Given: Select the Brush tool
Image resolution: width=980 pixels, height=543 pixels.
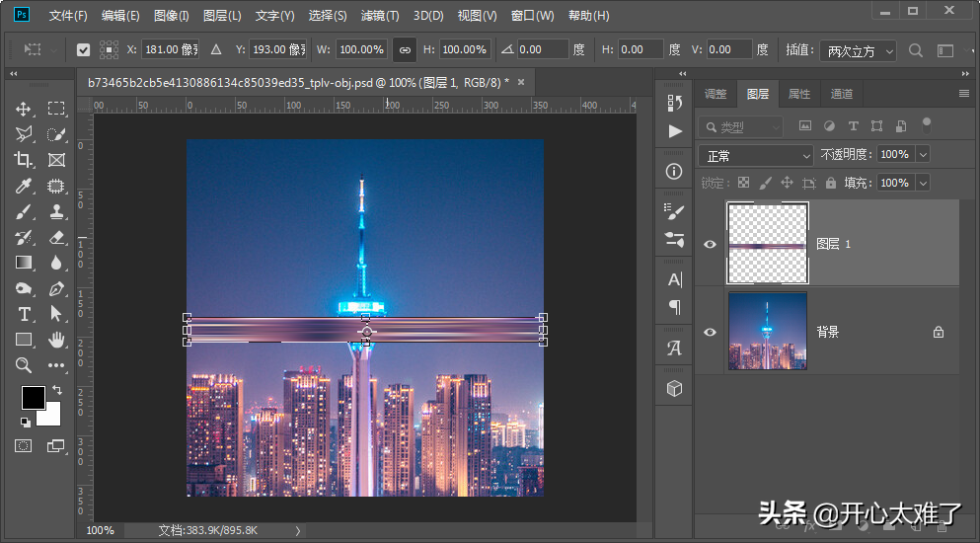Looking at the screenshot, I should pyautogui.click(x=23, y=211).
